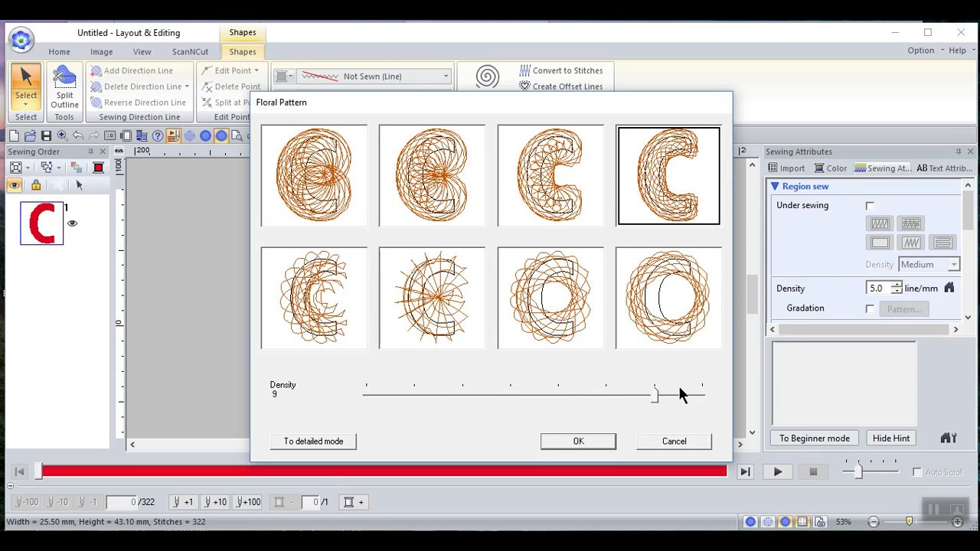
Task: Click the Save floppy disk icon
Action: [46, 136]
